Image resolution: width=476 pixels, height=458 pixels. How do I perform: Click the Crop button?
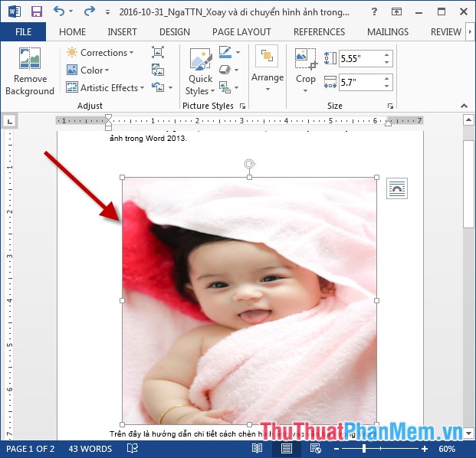[x=305, y=65]
